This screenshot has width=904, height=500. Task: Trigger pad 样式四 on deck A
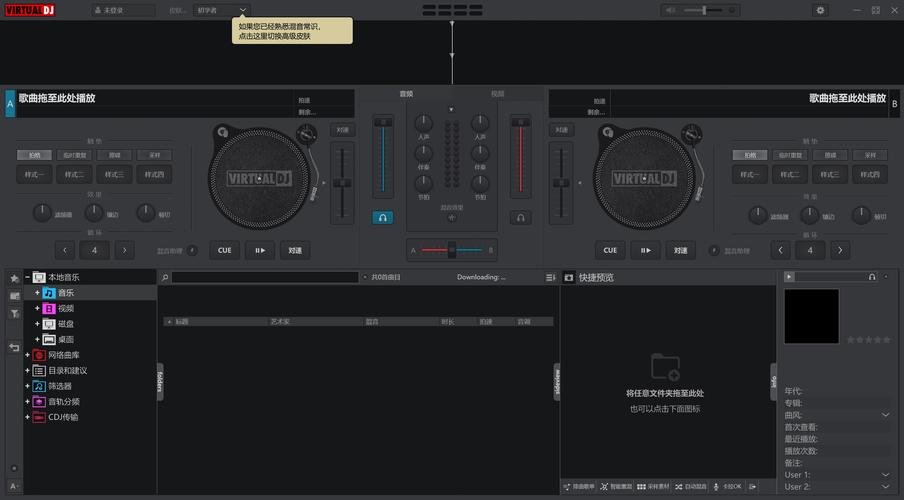pos(155,174)
